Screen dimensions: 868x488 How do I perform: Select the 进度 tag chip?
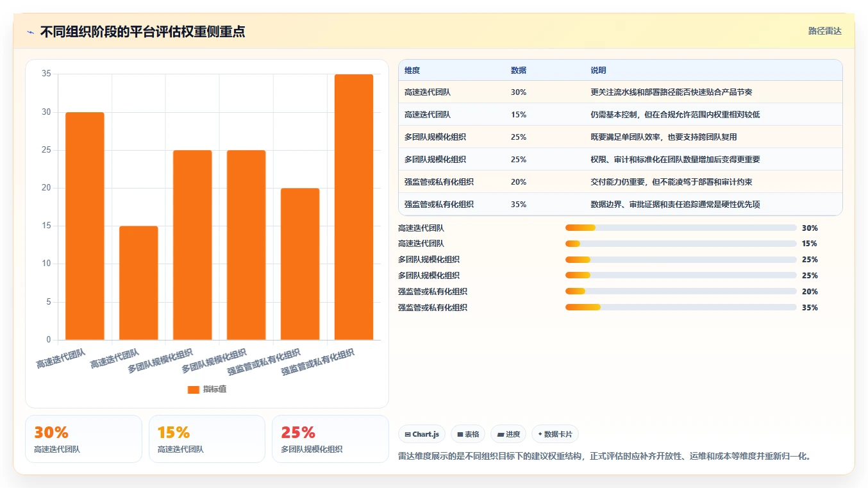click(x=508, y=434)
